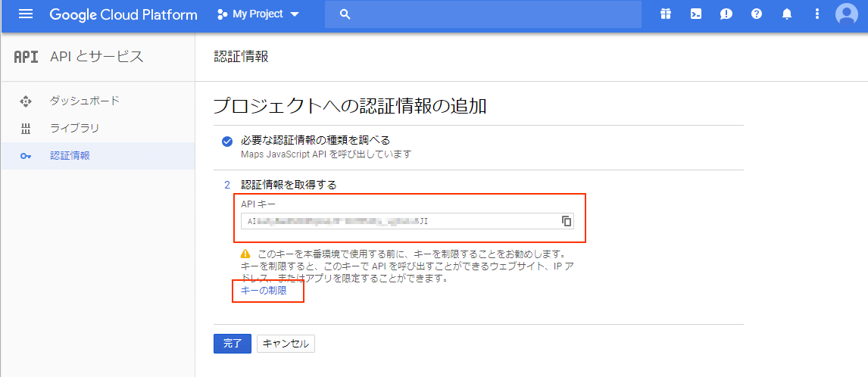Viewport: 868px width, 377px height.
Task: Open the three-dot utilities menu
Action: [817, 14]
